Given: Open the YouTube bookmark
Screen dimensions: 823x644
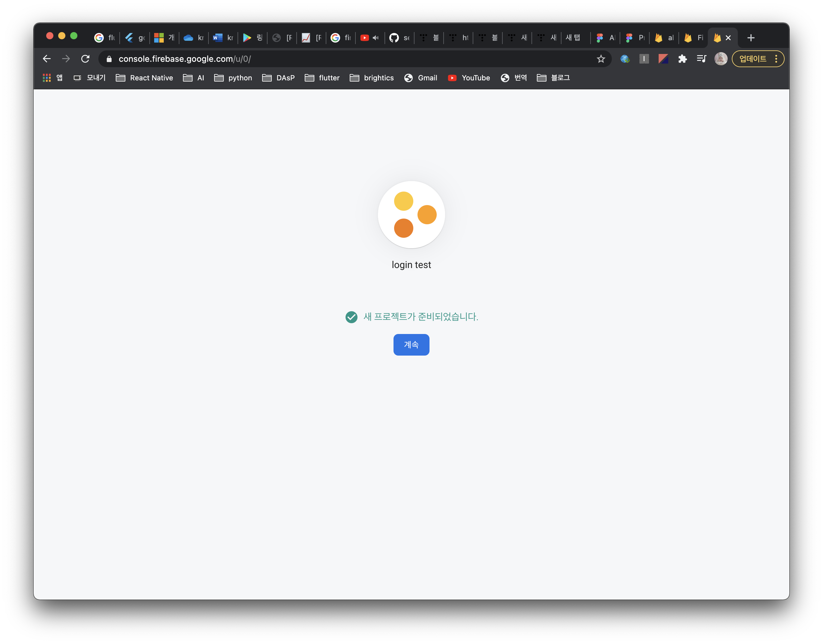Looking at the screenshot, I should pos(469,78).
